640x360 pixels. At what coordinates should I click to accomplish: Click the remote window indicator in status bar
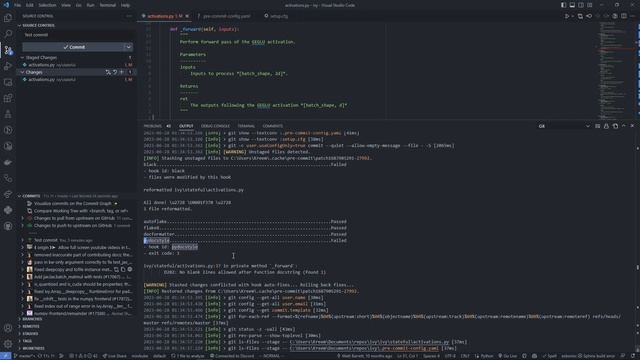coord(5,356)
